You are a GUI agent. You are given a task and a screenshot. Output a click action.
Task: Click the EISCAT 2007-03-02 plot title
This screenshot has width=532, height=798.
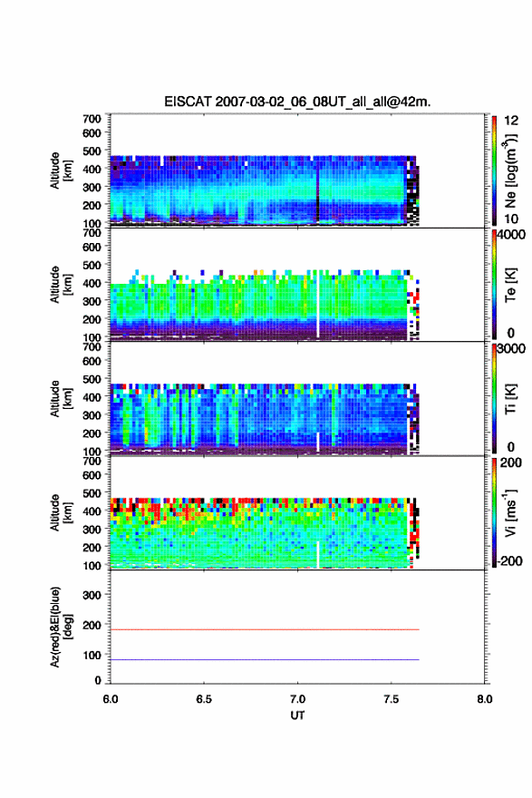tap(297, 102)
